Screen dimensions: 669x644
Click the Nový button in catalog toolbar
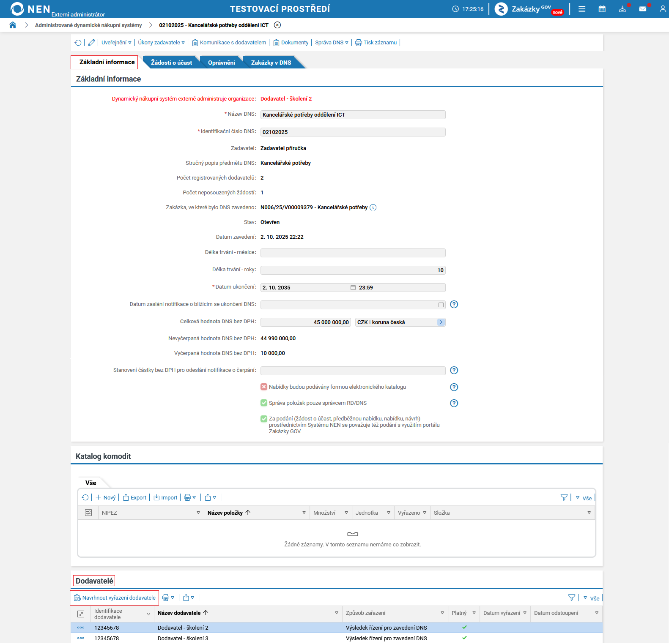106,498
